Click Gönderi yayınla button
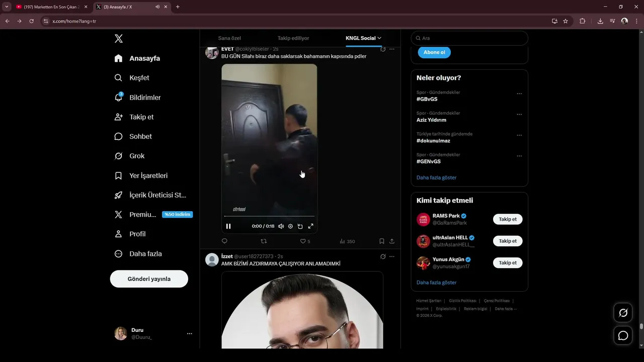The height and width of the screenshot is (362, 644). pyautogui.click(x=149, y=279)
